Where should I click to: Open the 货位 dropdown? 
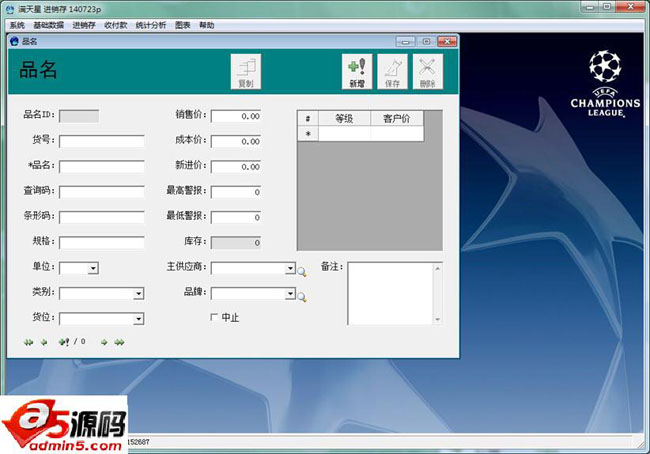138,319
